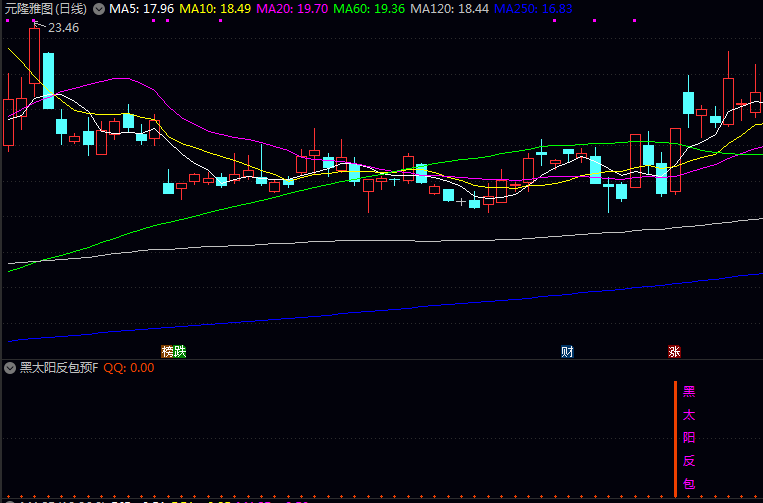This screenshot has height=503, width=763.
Task: Click the green 跌 event marker icon
Action: tap(180, 351)
